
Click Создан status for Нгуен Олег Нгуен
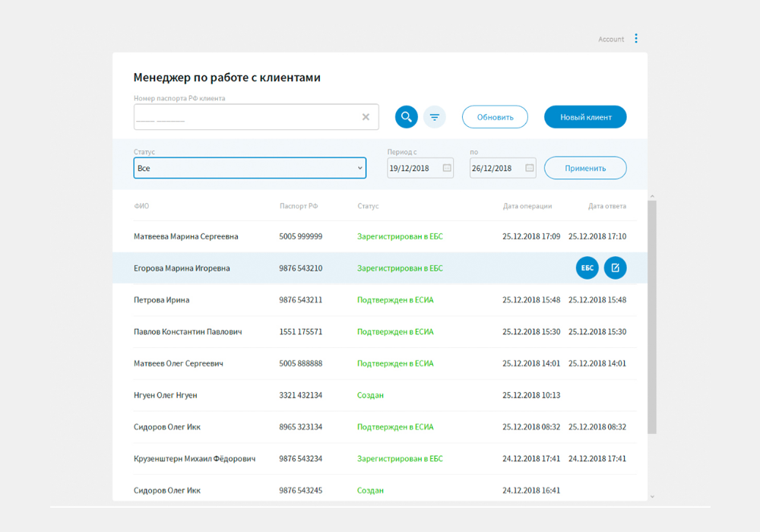pyautogui.click(x=370, y=395)
